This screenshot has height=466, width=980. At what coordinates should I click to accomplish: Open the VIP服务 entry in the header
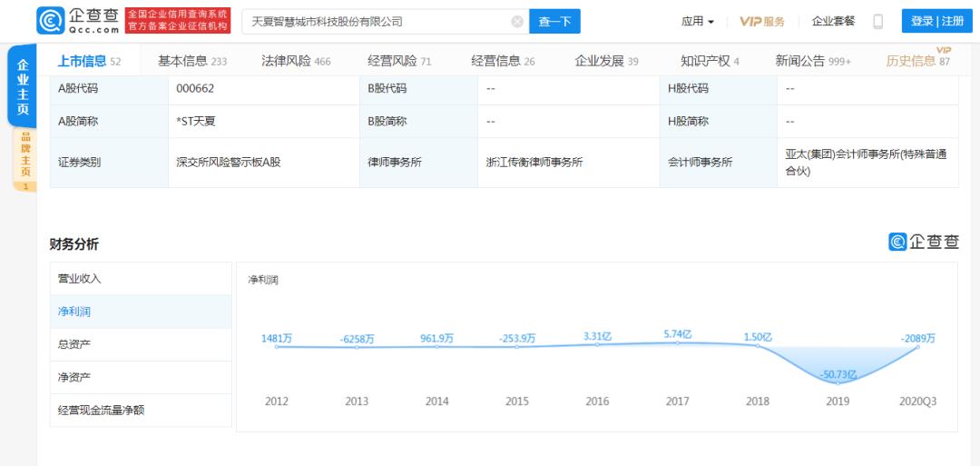click(761, 22)
